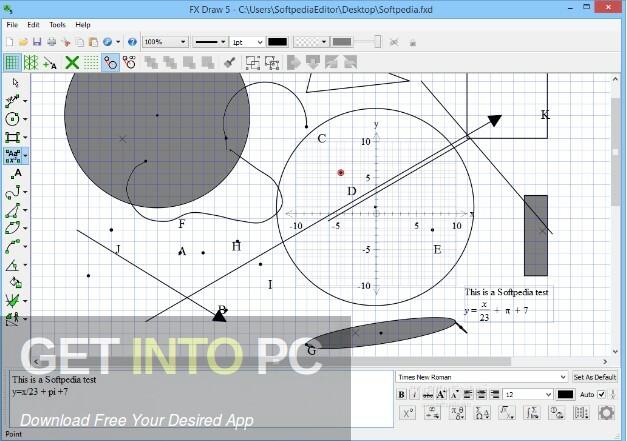627x441 pixels.
Task: Click the horizontal scrollbar right arrow
Action: (x=605, y=361)
